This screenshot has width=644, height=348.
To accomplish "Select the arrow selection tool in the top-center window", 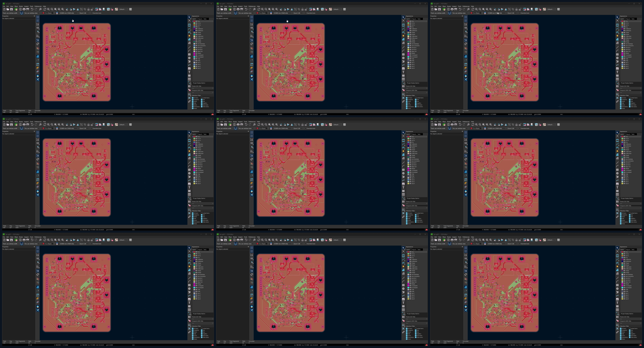I will tap(403, 17).
